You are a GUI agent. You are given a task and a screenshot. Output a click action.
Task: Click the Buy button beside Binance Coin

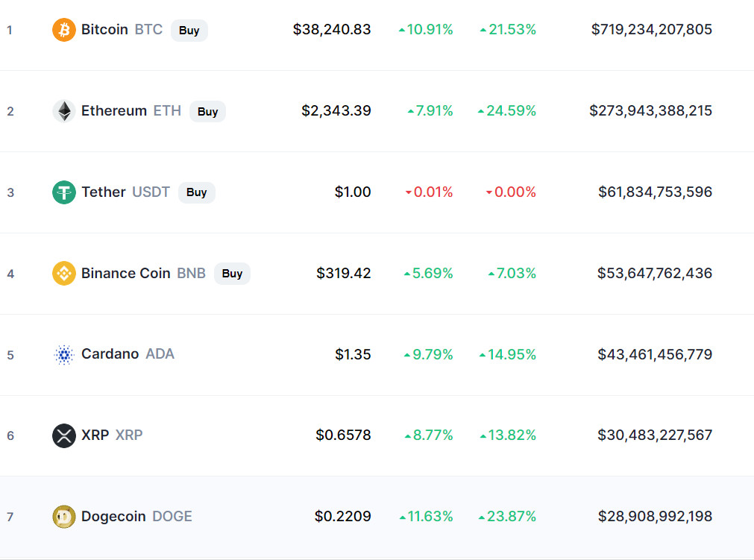coord(232,274)
